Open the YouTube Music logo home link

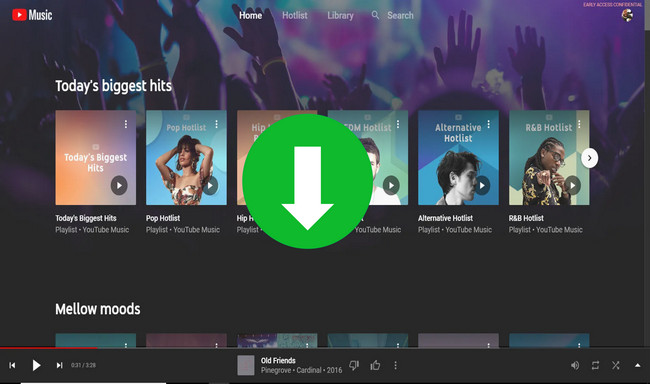tap(32, 15)
